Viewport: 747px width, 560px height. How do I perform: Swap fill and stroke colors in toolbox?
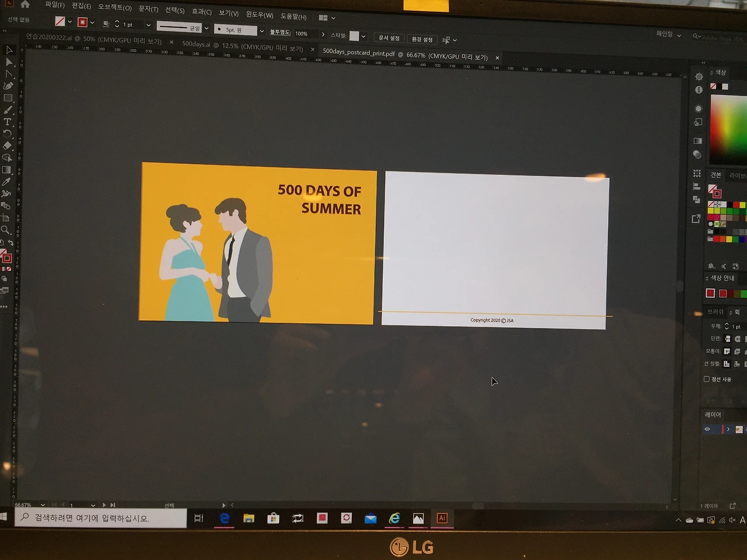[11, 243]
